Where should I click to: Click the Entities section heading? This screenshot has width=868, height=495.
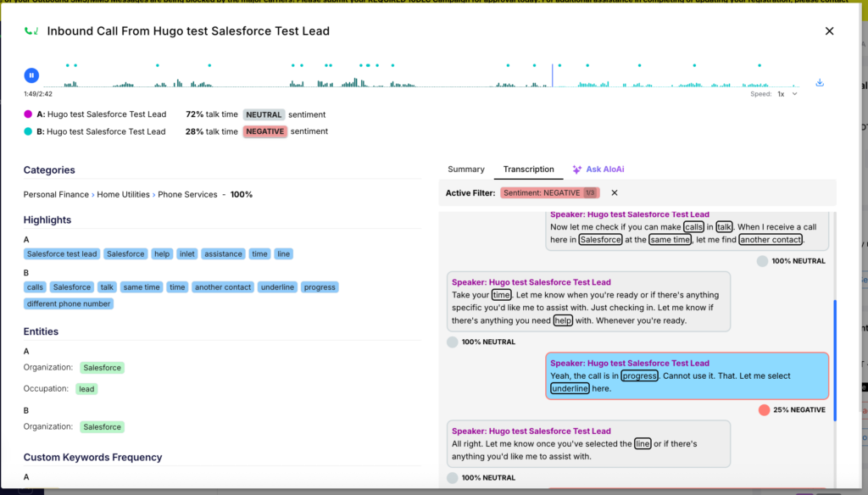pos(41,331)
